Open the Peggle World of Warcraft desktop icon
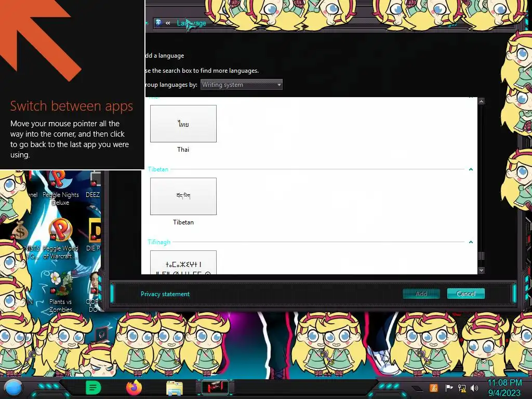Image resolution: width=532 pixels, height=399 pixels. pos(60,239)
